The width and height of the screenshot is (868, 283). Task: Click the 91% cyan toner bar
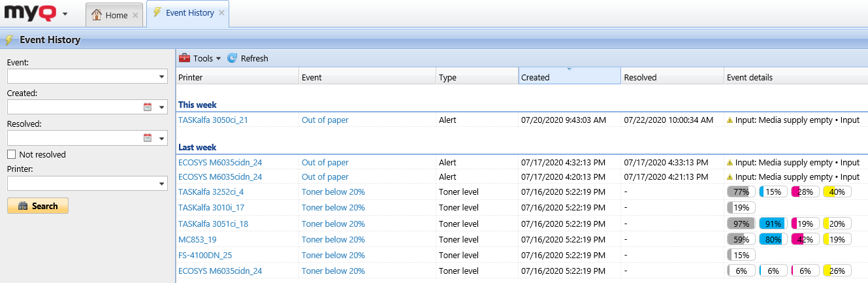(x=772, y=224)
